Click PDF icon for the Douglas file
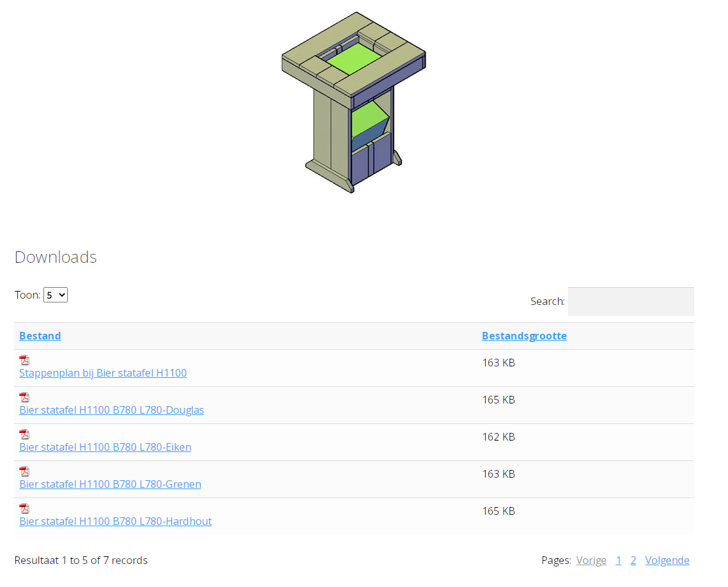The image size is (728, 587). (x=24, y=397)
